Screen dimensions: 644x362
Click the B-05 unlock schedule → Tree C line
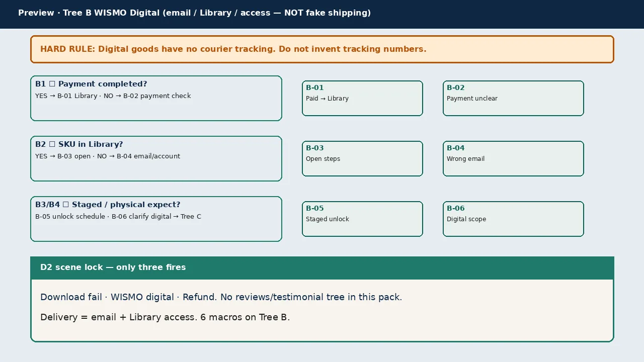[118, 217]
